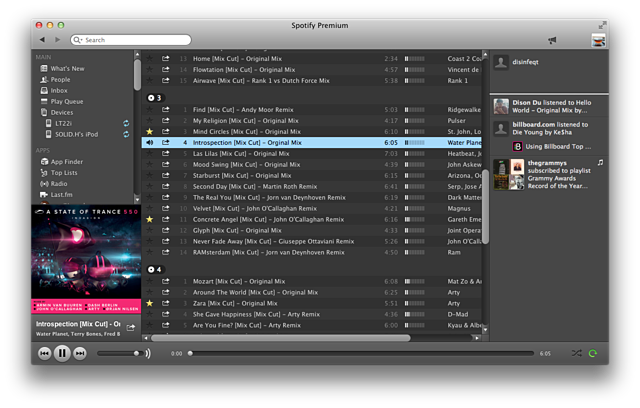Screen dimensions: 640x408
Task: Unstar Mind Circles [Mix Cut] track
Action: (150, 131)
